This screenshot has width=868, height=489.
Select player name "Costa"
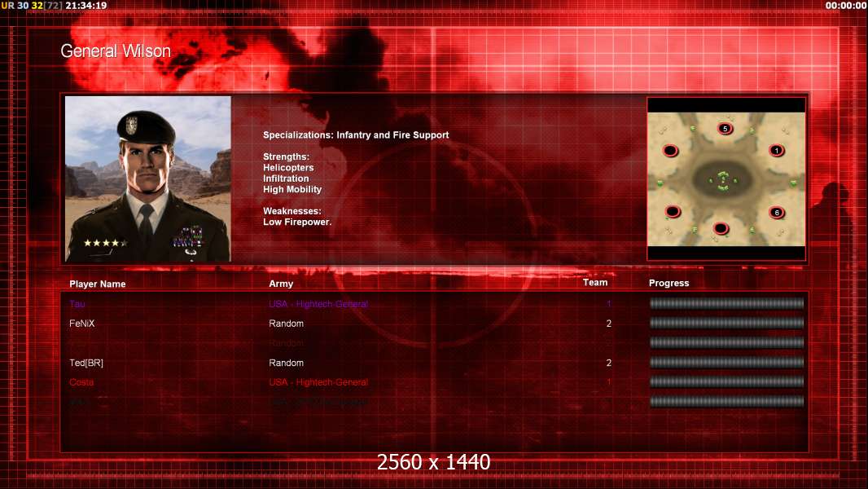81,382
